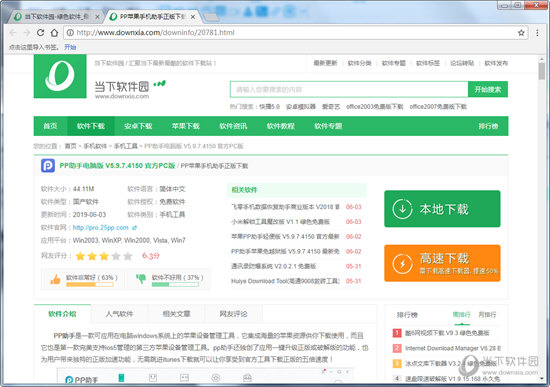550x387 pixels.
Task: Close the 当下软件园 tab
Action: pos(98,16)
